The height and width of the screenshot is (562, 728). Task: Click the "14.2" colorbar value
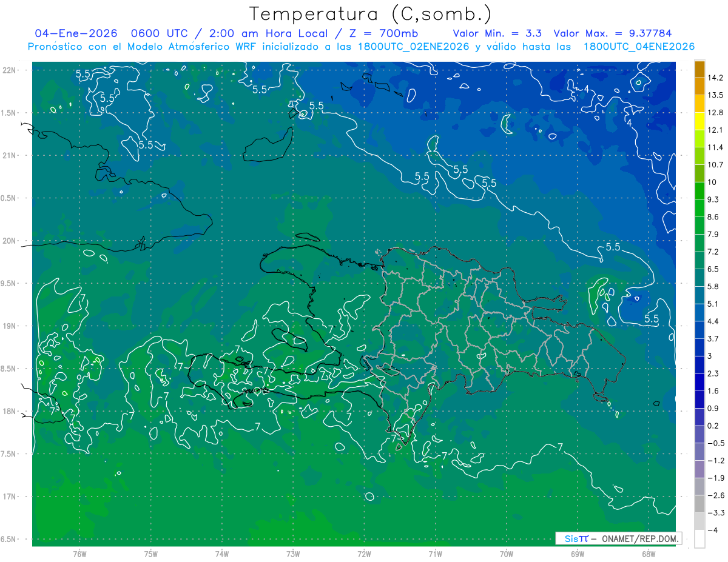(x=716, y=78)
